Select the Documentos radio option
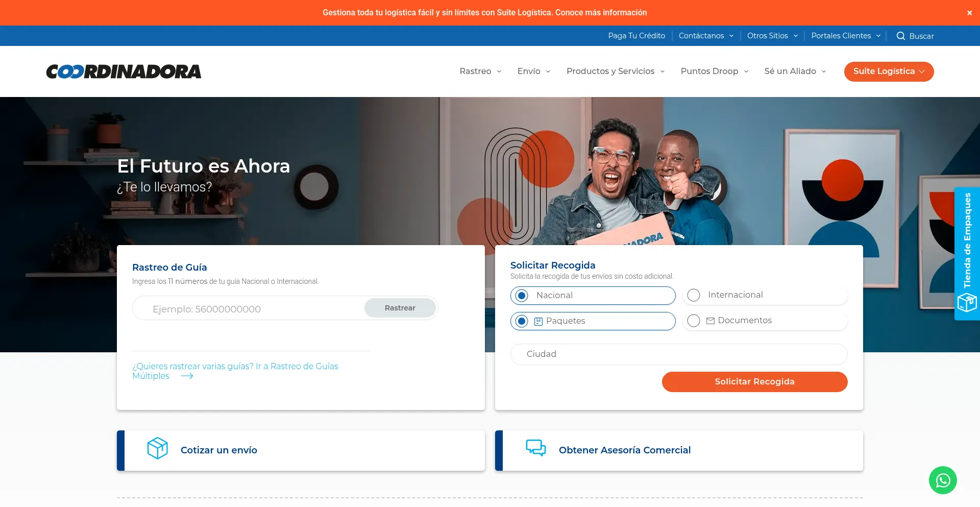 [x=694, y=321]
